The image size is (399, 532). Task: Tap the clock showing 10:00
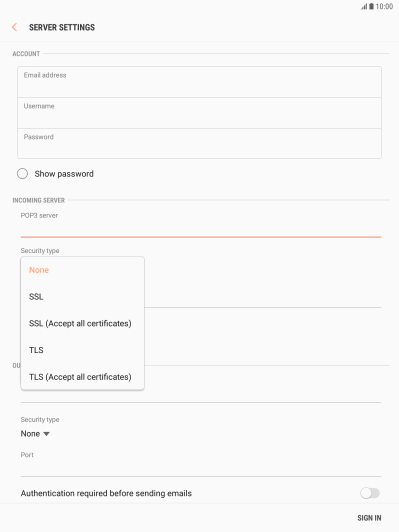384,6
